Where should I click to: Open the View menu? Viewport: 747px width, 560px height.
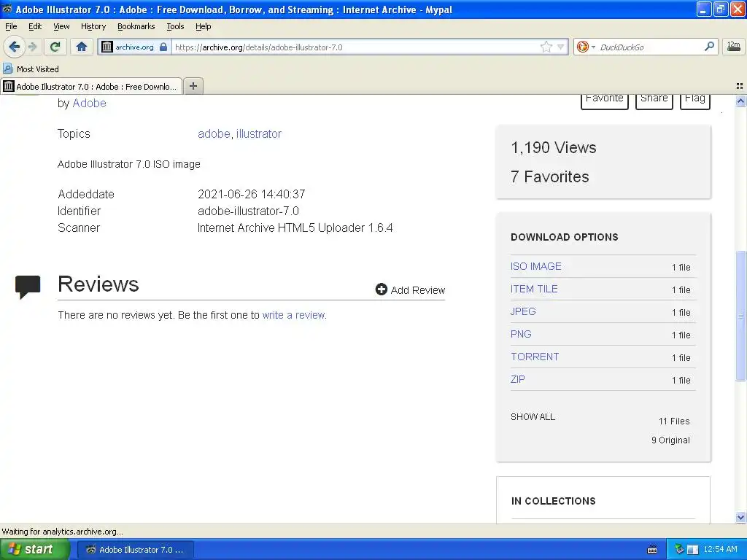tap(61, 26)
